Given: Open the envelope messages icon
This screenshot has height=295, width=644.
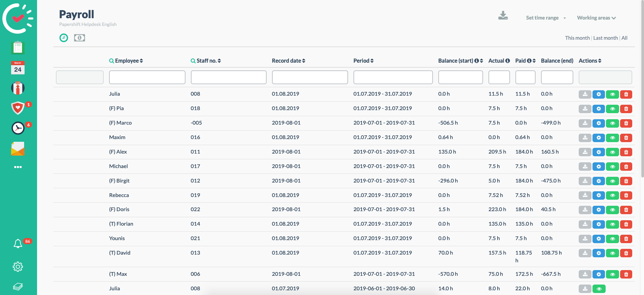Looking at the screenshot, I should click(18, 149).
